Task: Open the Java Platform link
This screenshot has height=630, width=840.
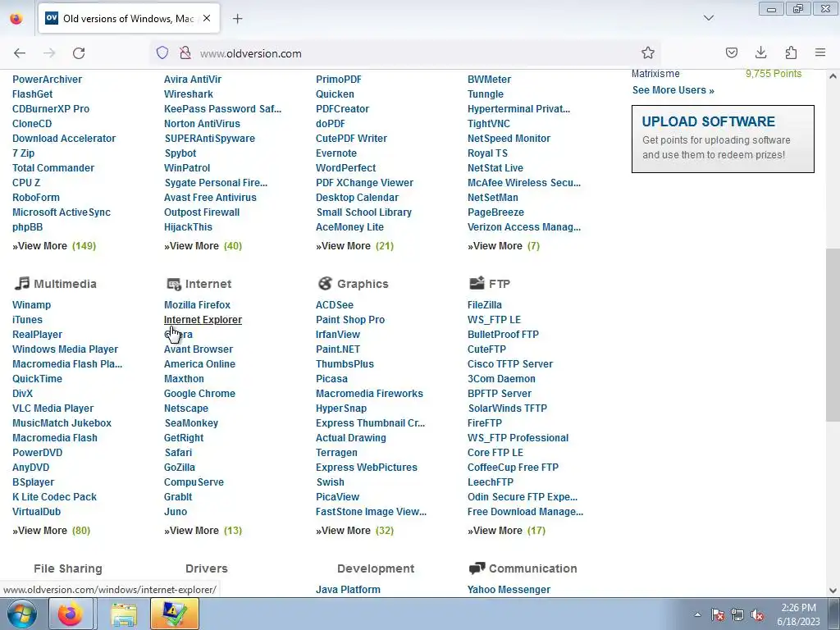Action: click(x=348, y=589)
